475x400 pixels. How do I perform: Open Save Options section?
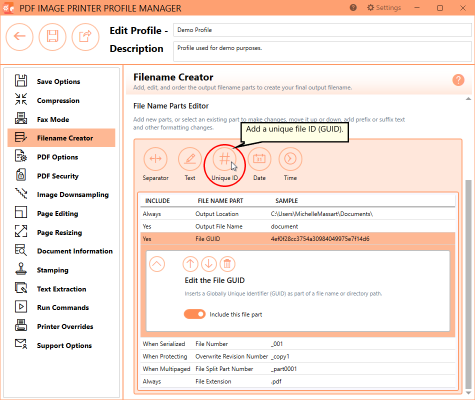point(61,81)
